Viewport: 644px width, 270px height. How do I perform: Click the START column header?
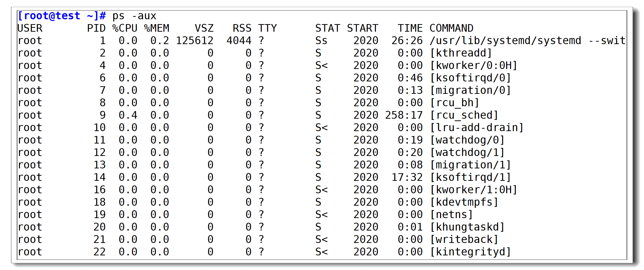pos(362,28)
